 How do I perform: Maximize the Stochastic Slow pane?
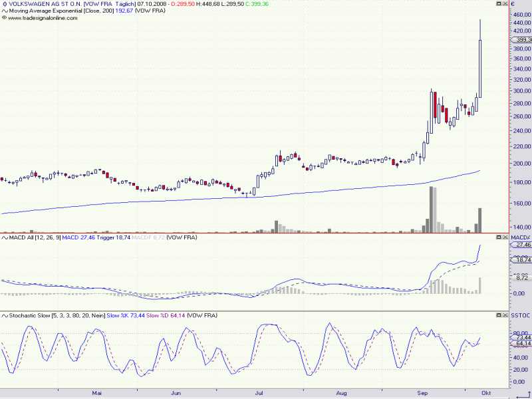click(499, 315)
